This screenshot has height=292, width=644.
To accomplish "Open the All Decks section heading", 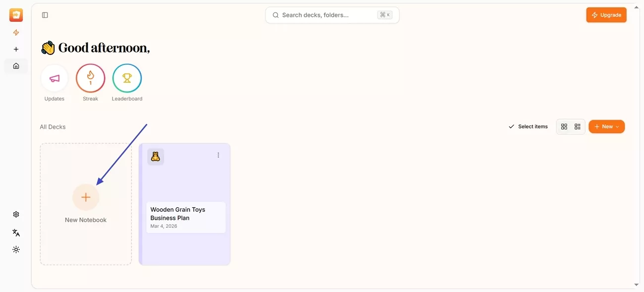I will pyautogui.click(x=53, y=126).
